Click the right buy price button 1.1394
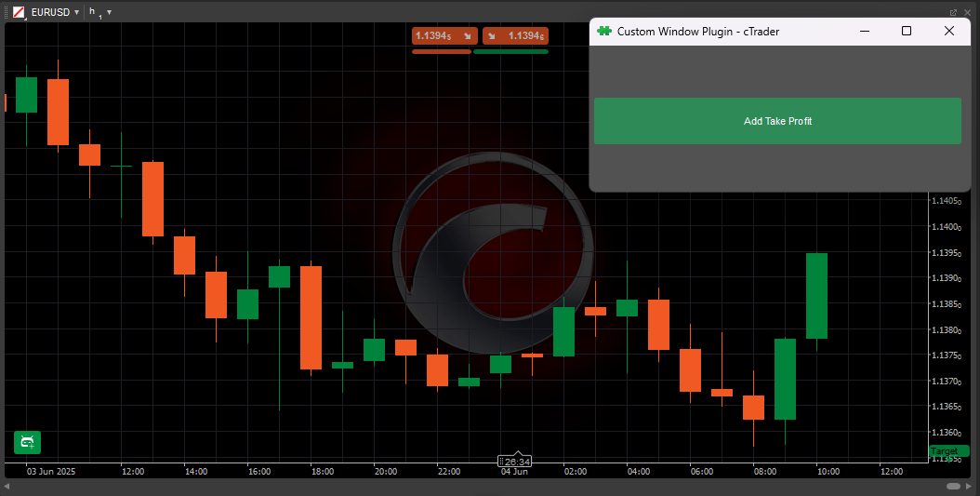The image size is (980, 496). point(515,36)
